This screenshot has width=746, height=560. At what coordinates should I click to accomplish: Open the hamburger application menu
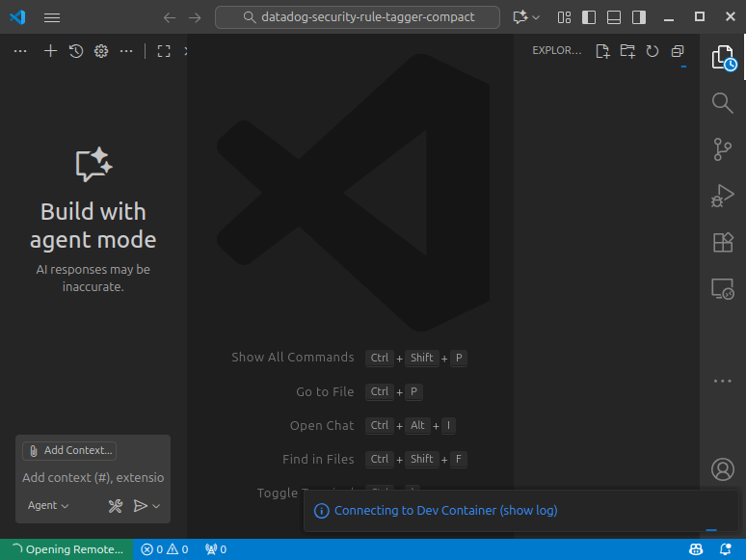point(52,17)
